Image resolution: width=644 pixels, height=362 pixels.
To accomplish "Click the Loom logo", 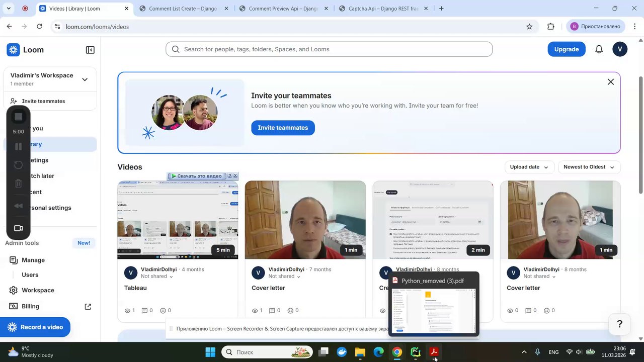I will (x=25, y=50).
